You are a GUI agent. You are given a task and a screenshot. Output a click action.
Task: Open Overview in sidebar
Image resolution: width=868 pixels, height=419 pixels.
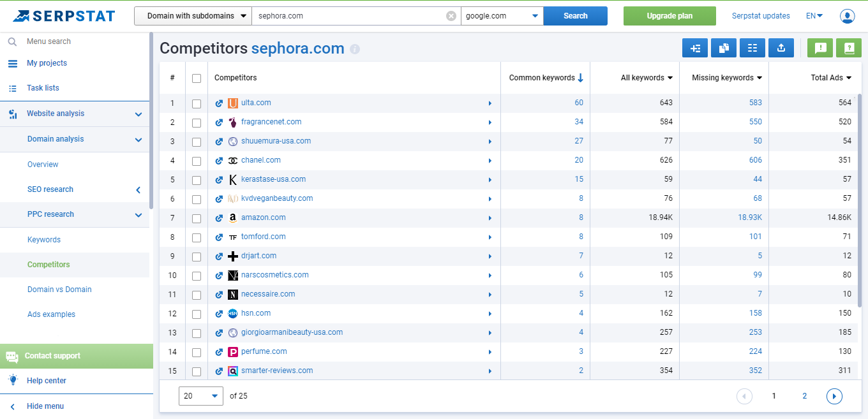pyautogui.click(x=43, y=165)
